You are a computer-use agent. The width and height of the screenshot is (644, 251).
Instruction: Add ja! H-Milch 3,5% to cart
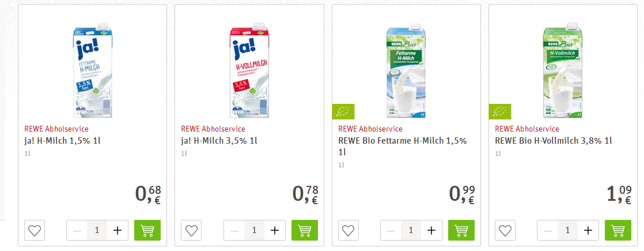point(305,230)
